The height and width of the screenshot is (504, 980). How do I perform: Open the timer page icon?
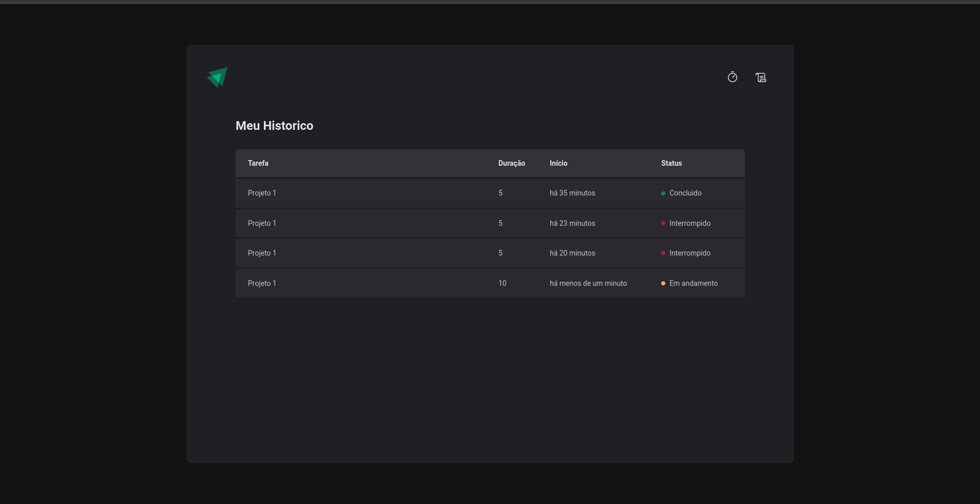(733, 77)
